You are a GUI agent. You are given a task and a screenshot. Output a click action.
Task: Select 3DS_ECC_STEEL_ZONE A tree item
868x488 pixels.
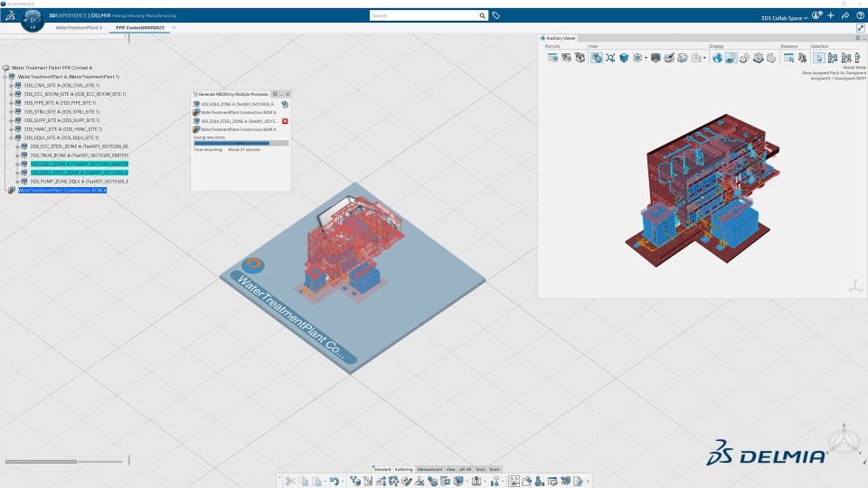(80, 146)
